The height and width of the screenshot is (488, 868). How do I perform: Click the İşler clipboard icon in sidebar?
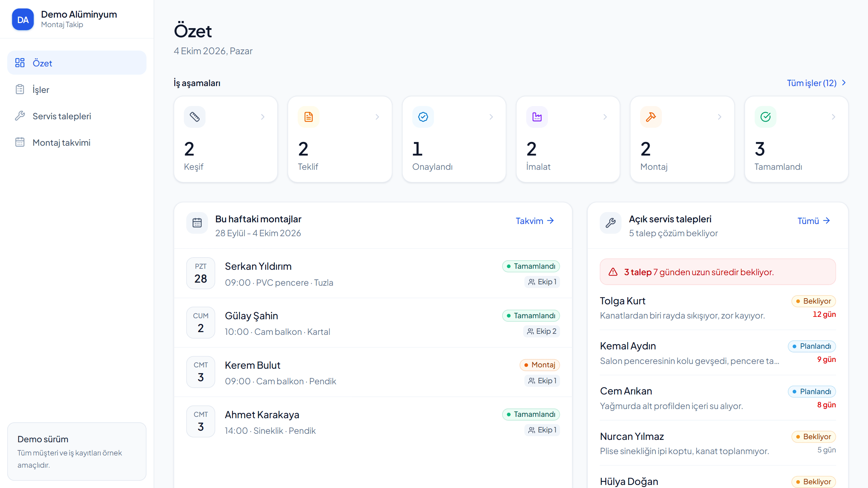[x=20, y=89]
